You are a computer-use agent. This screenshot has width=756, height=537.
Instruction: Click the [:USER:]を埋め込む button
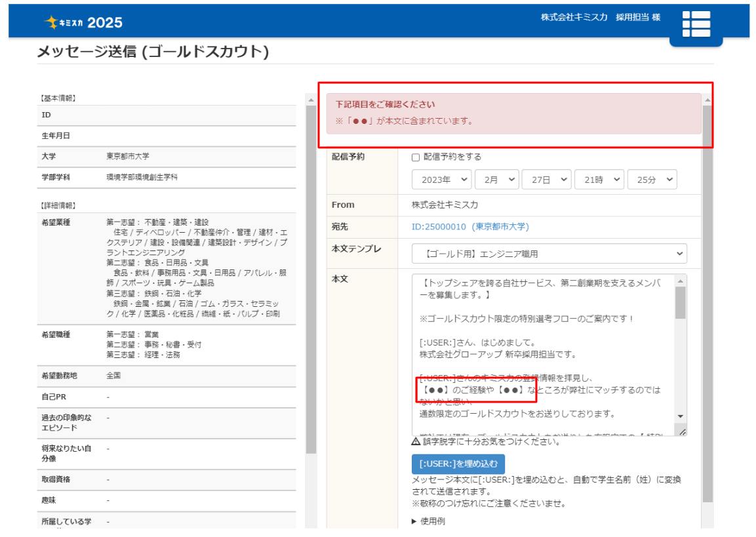pyautogui.click(x=458, y=464)
